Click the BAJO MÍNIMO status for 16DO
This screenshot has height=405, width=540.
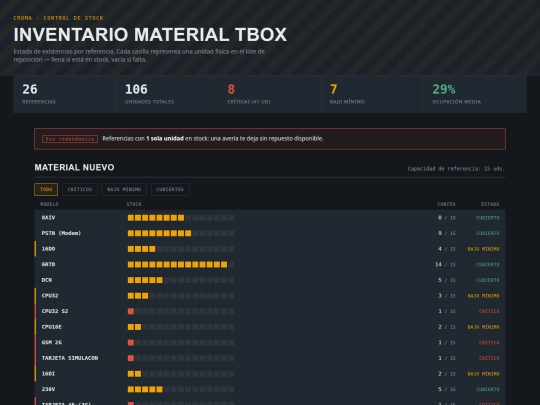(484, 249)
